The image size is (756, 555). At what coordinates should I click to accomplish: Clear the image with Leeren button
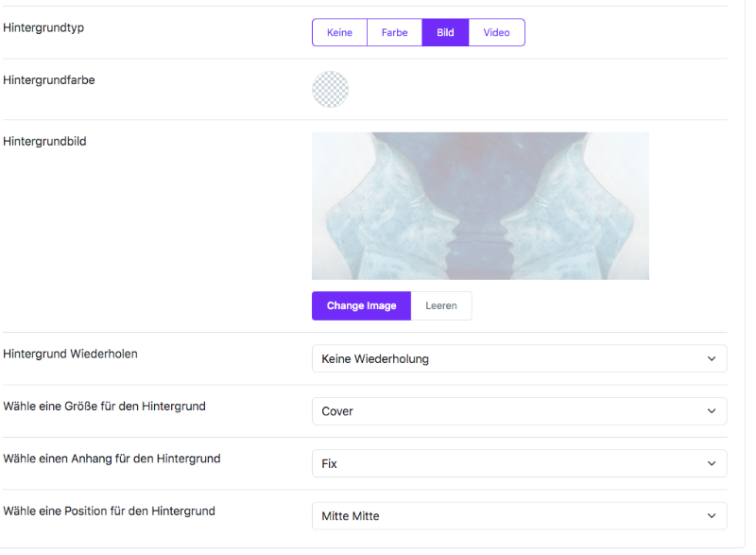pos(441,305)
